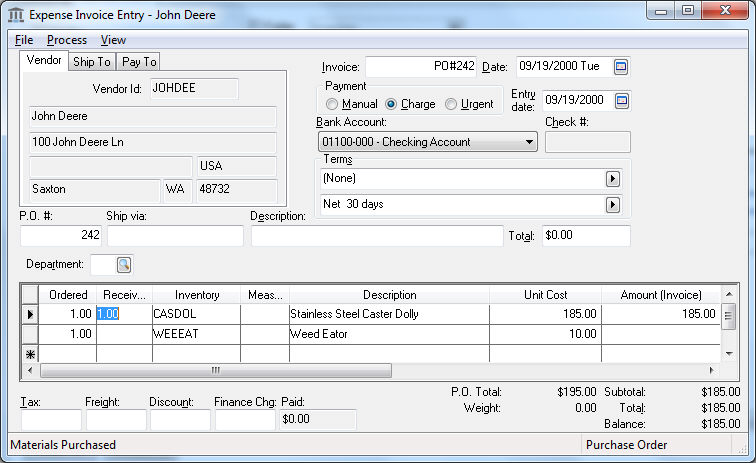Click the grid scroll left arrow
Screen dimensions: 756x463
(x=30, y=370)
